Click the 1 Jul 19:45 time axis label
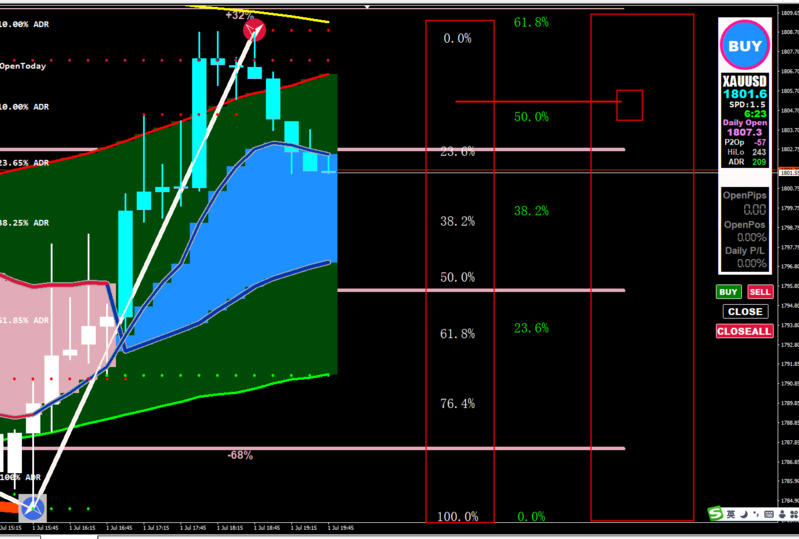The width and height of the screenshot is (799, 539). pyautogui.click(x=340, y=528)
